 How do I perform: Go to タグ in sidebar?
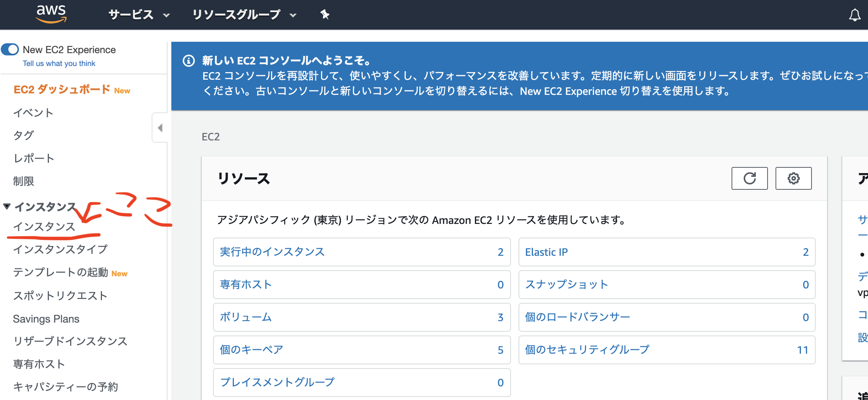point(24,135)
